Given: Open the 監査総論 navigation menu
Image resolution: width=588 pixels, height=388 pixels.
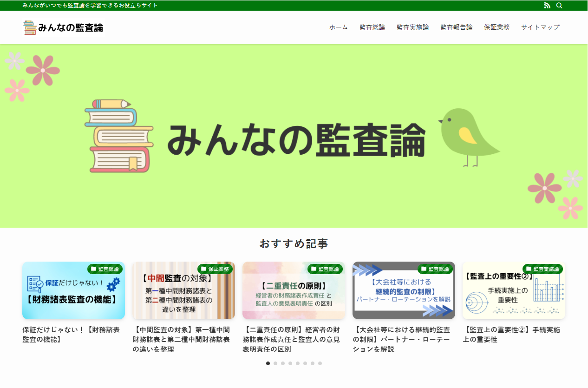Looking at the screenshot, I should click(x=372, y=27).
